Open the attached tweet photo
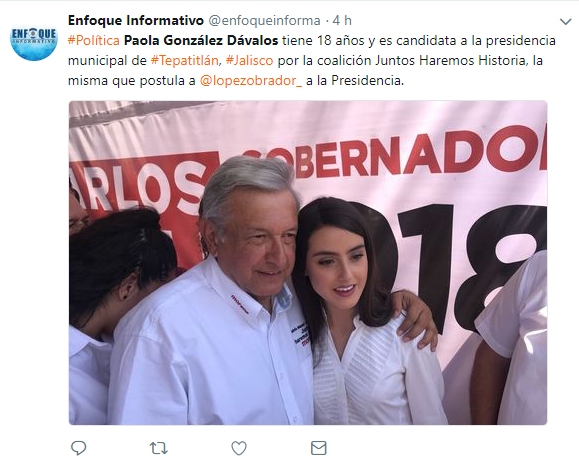This screenshot has height=461, width=579. (308, 262)
